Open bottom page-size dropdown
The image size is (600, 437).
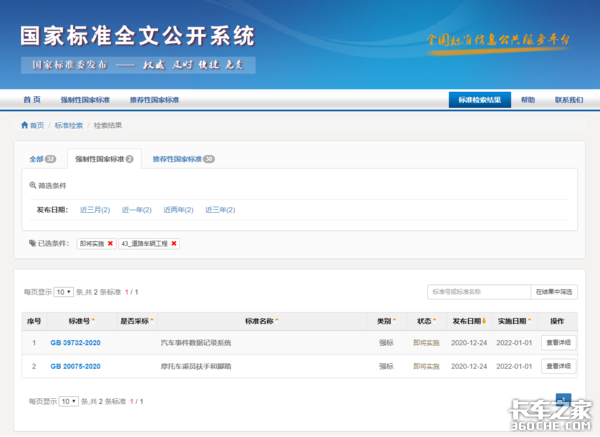(x=68, y=401)
